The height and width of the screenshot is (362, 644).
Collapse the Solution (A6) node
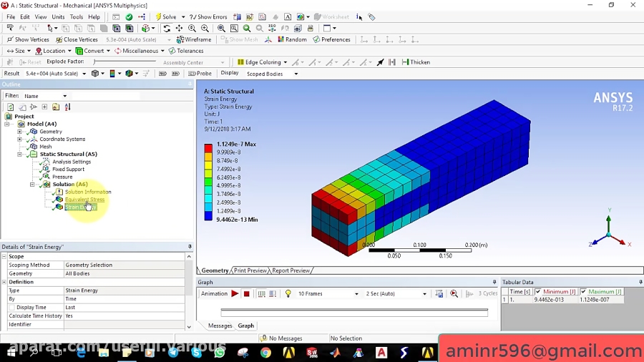(x=32, y=185)
